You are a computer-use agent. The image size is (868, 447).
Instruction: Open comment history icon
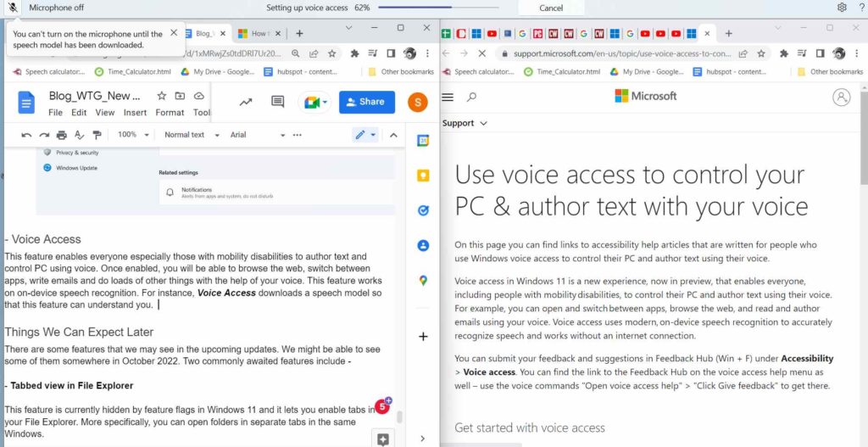tap(277, 102)
